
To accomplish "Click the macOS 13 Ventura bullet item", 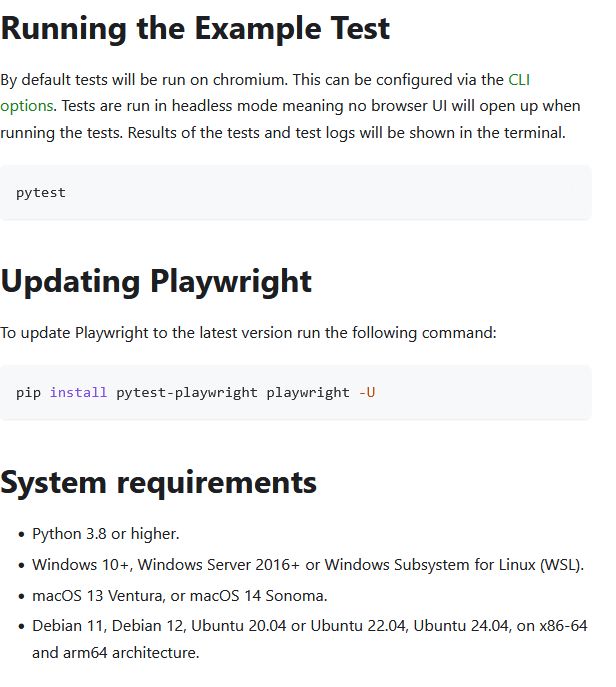I will [x=180, y=596].
